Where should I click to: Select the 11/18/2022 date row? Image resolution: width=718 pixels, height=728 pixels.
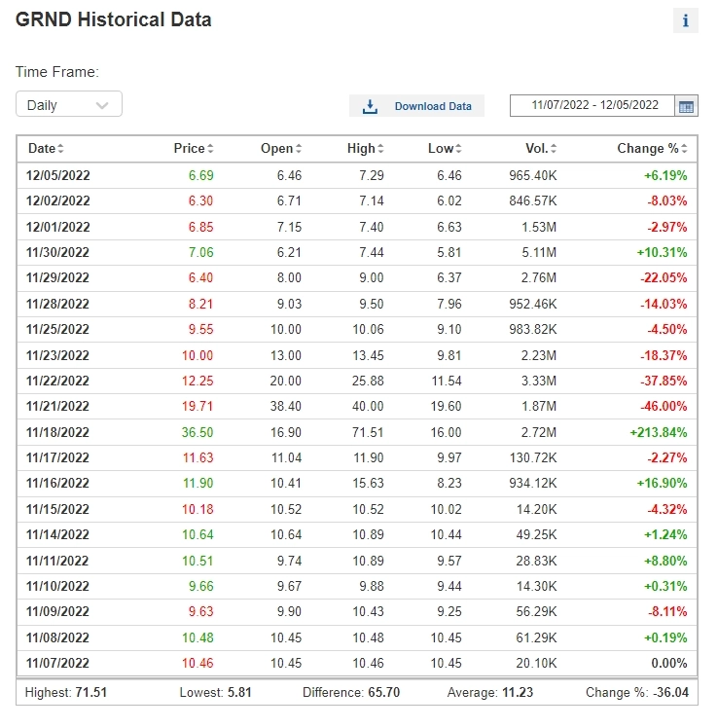pos(58,432)
